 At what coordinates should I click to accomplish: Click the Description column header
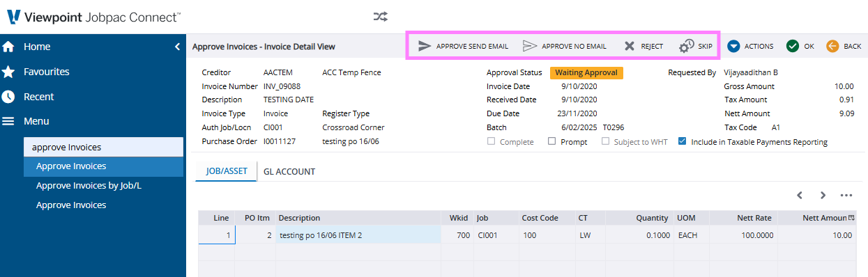pos(358,218)
